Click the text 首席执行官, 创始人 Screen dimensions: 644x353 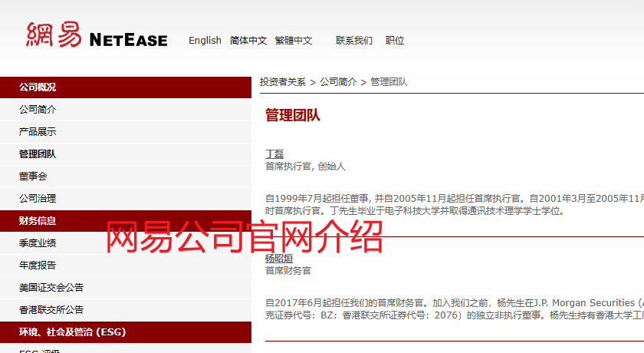click(x=305, y=167)
